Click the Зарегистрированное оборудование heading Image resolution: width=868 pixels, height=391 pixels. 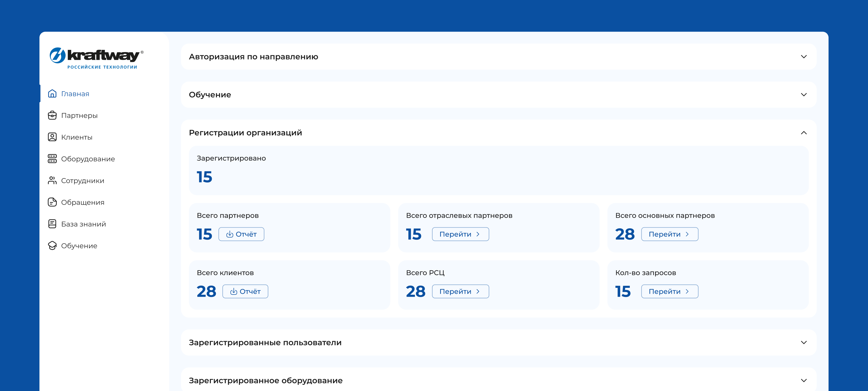pyautogui.click(x=266, y=381)
